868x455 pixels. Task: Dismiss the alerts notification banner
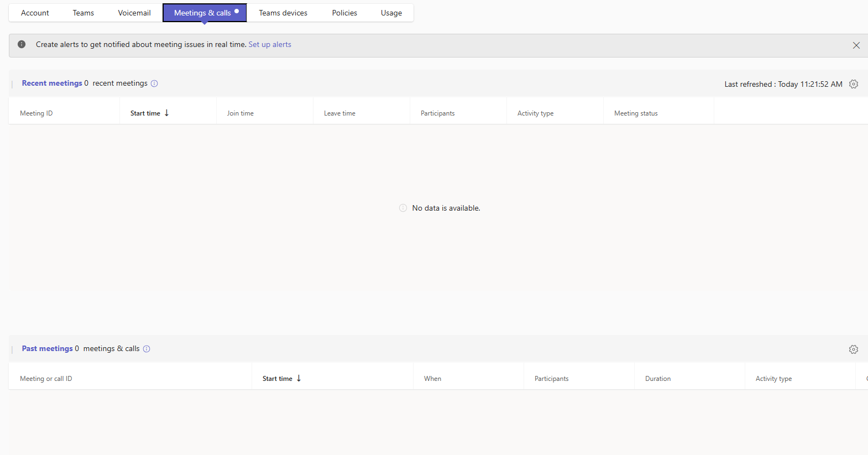pos(856,45)
